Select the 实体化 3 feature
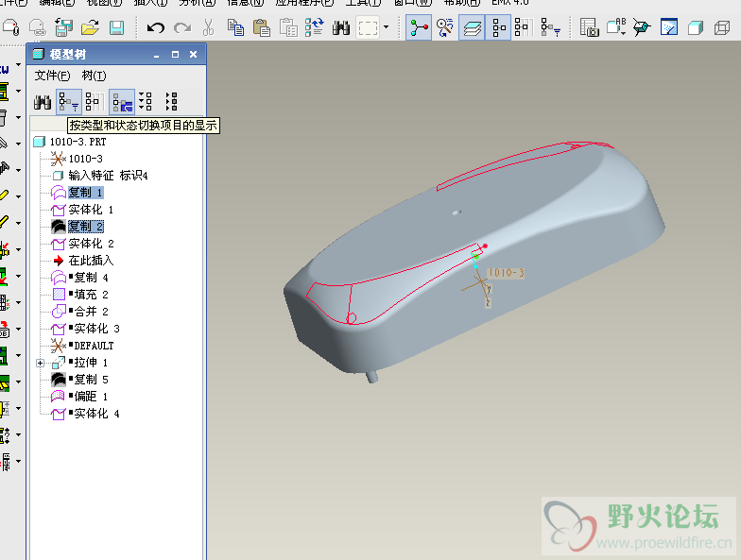 (85, 329)
